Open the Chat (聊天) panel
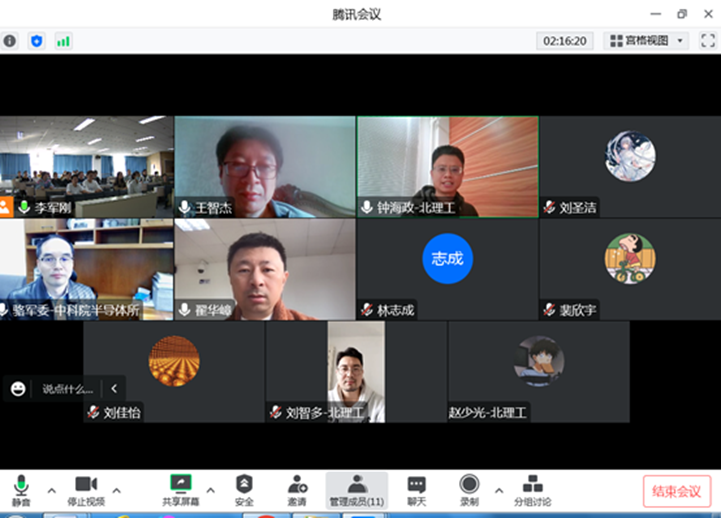Screen dimensions: 721x518 tap(416, 489)
